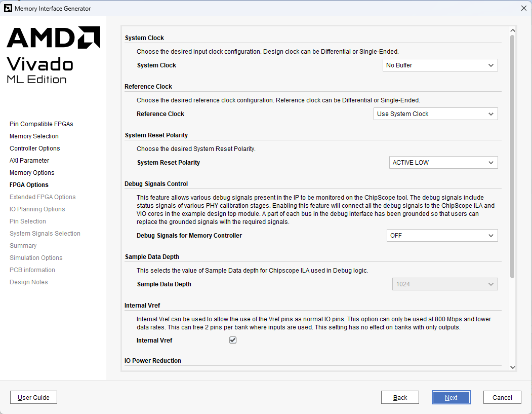Viewport: 532px width, 414px height.
Task: Click the Memory Interface Generator title bar icon
Action: point(8,8)
